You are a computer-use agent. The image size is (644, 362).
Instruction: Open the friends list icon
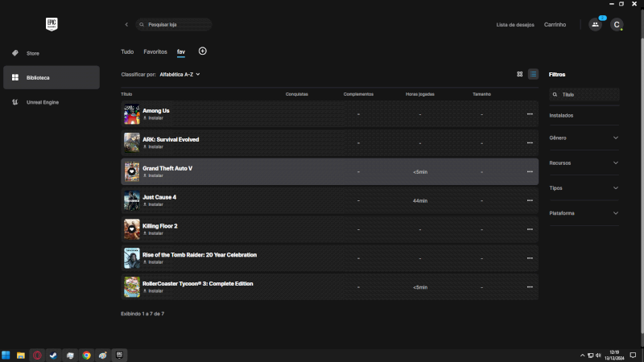click(x=595, y=24)
